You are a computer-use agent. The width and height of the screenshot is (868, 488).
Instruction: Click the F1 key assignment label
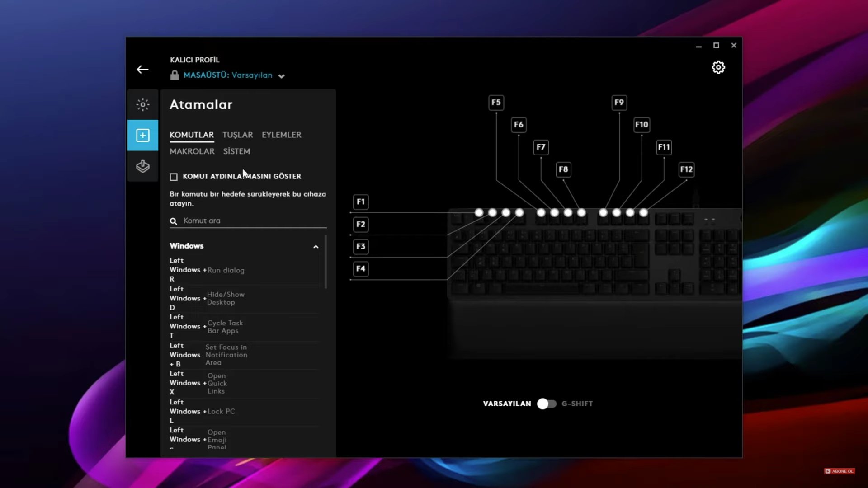pyautogui.click(x=360, y=202)
